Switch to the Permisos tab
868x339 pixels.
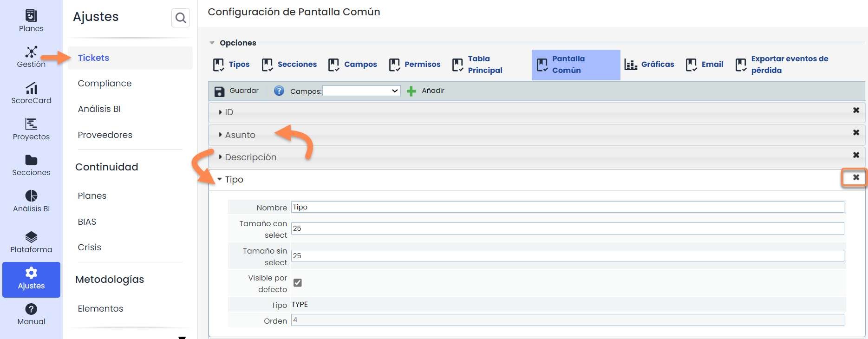pos(415,65)
